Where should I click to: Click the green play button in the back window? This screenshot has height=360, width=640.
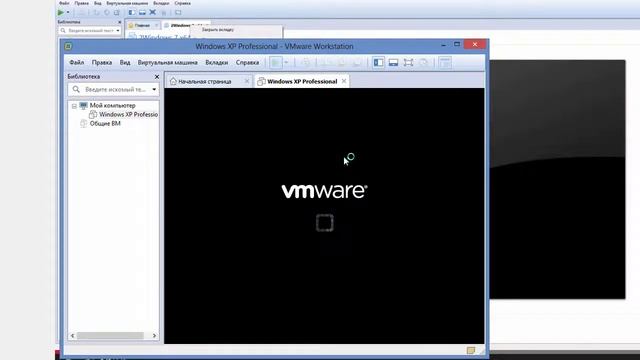[x=60, y=13]
